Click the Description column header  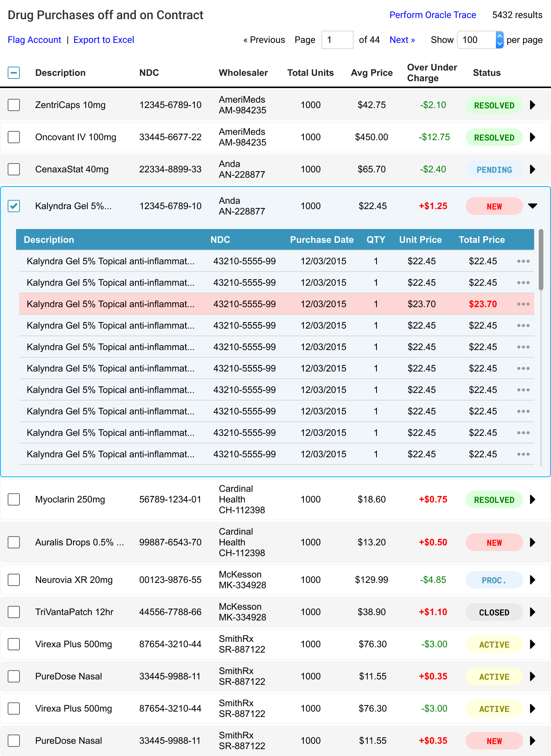[60, 73]
